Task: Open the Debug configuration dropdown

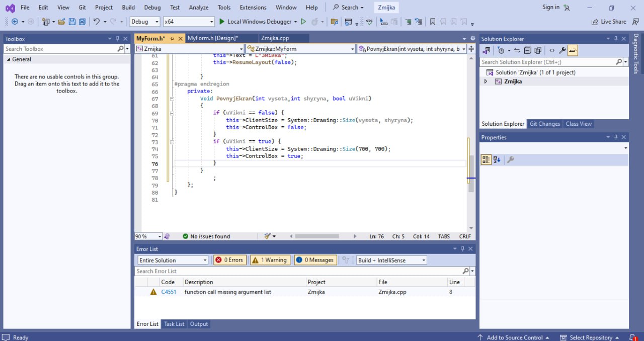Action: [x=145, y=22]
